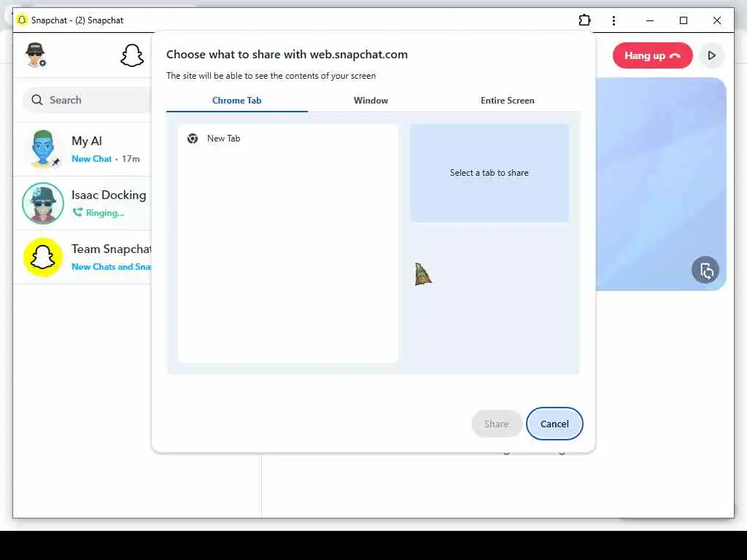Viewport: 747px width, 560px height.
Task: Maximize the Snapchat window
Action: 683,20
